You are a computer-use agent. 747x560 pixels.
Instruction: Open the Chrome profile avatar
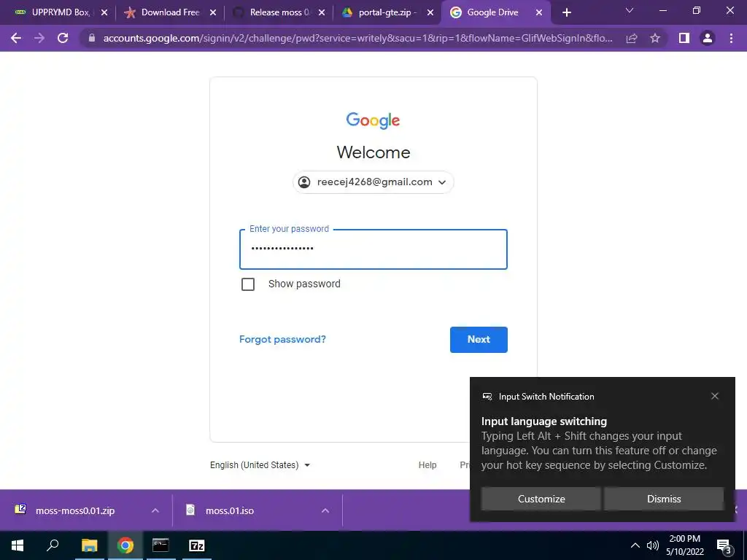click(708, 38)
